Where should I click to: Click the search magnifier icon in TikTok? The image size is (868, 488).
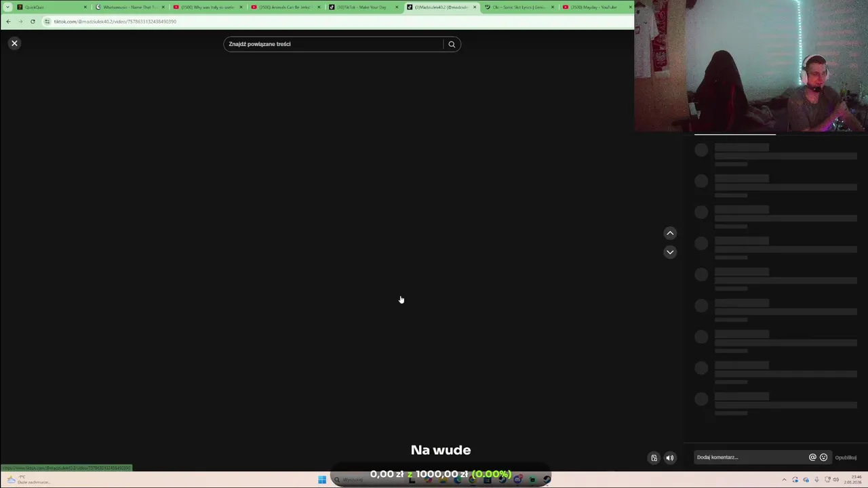tap(452, 44)
